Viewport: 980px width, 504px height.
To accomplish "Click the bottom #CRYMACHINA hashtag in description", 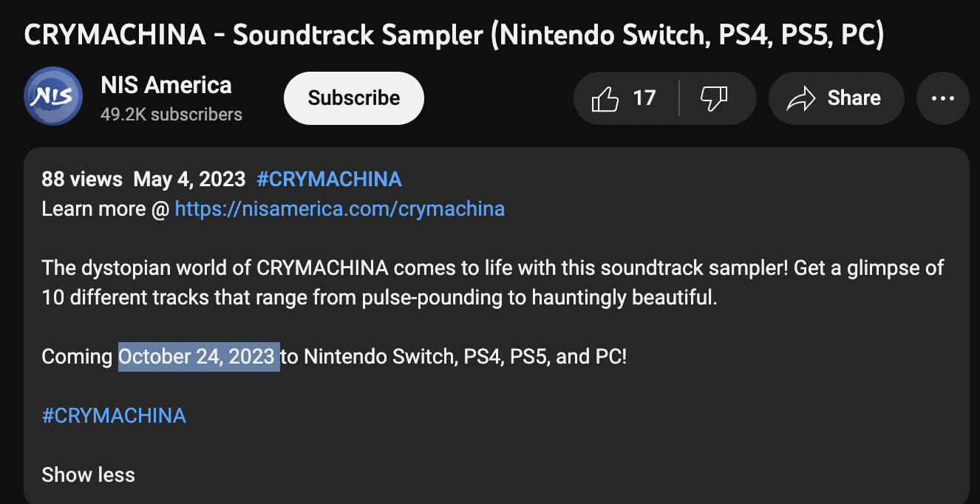I will (x=114, y=415).
